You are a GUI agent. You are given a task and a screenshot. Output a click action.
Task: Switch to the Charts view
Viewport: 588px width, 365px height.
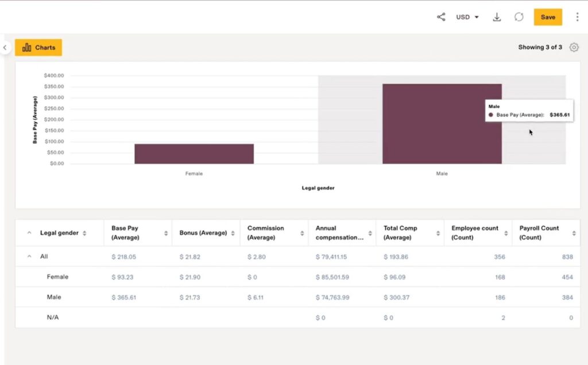tap(38, 47)
